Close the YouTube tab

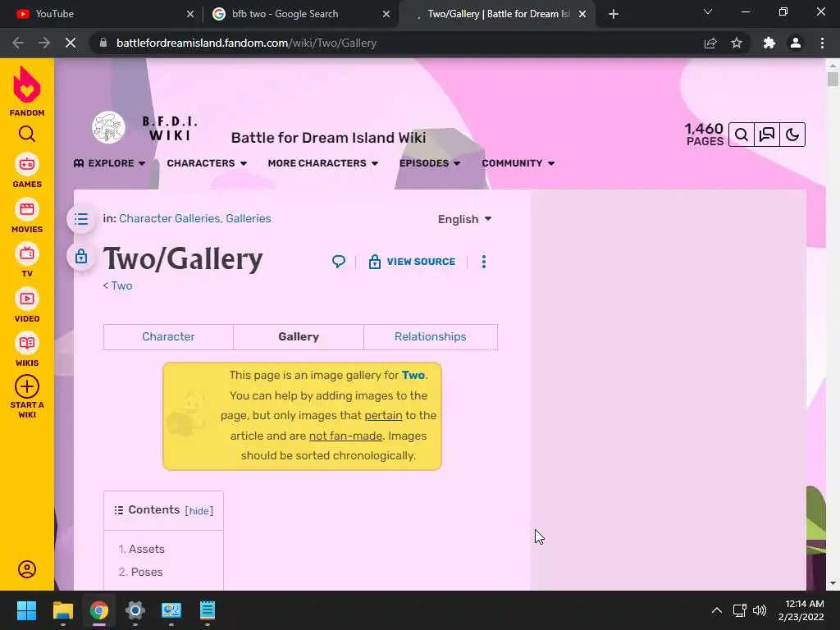(190, 14)
